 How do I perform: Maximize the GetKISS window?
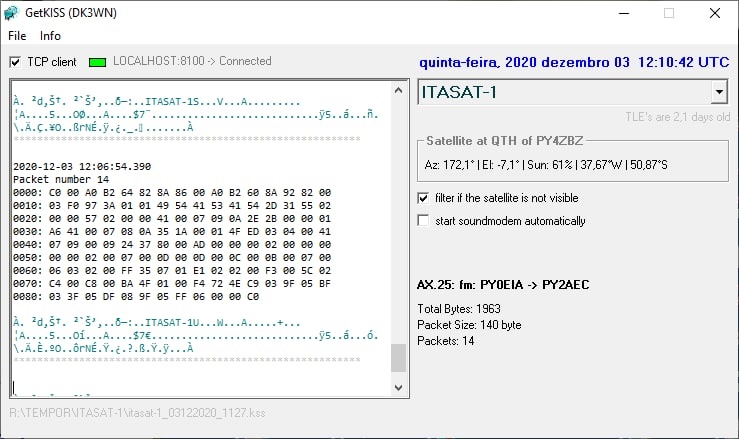coord(669,13)
